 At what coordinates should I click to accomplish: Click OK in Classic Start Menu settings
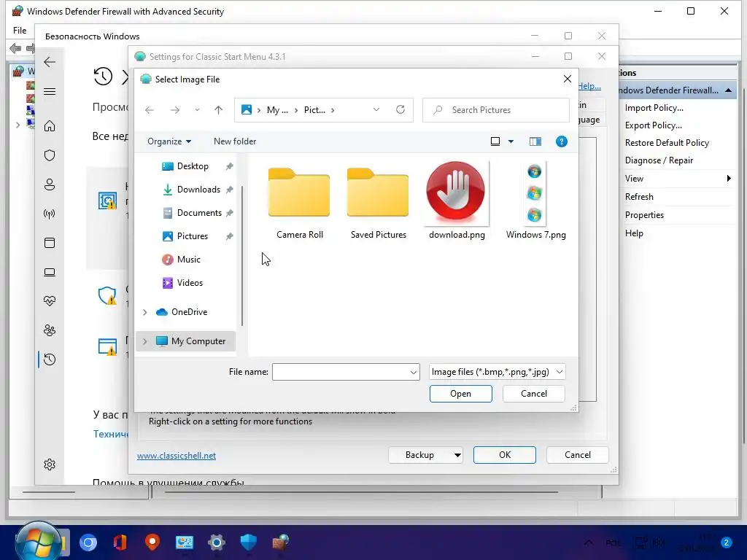tap(505, 455)
